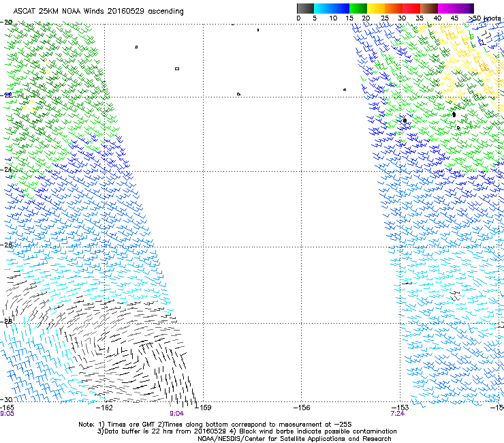504x443 pixels.
Task: Click the small island outline near -154.7, -21.8
Action: [345, 89]
